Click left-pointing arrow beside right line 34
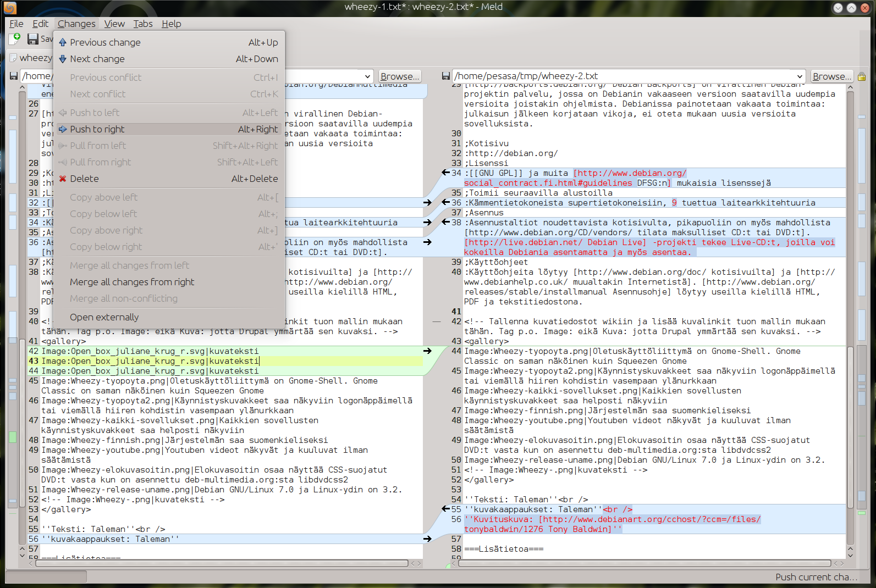This screenshot has height=588, width=876. point(445,173)
